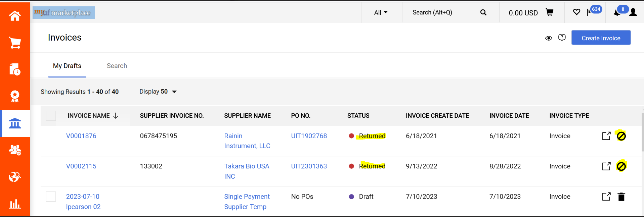This screenshot has width=644, height=217.
Task: Click the bar chart reporting icon
Action: point(15,204)
